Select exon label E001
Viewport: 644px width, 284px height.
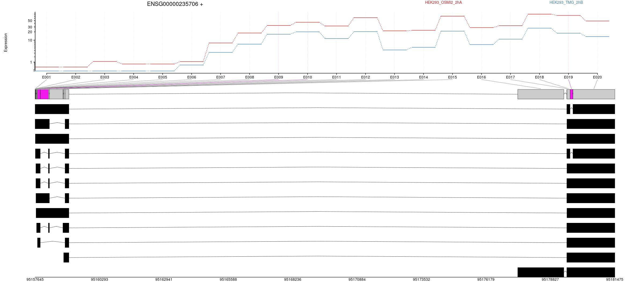click(46, 77)
